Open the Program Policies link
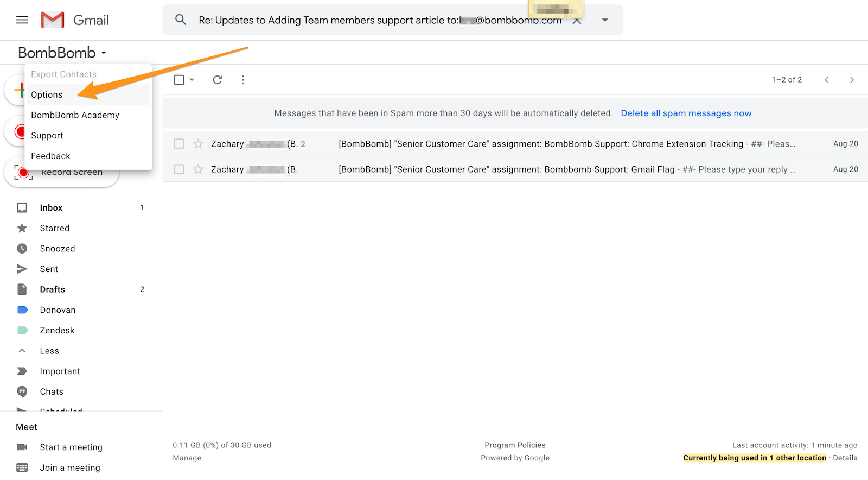The image size is (868, 480). pyautogui.click(x=515, y=445)
